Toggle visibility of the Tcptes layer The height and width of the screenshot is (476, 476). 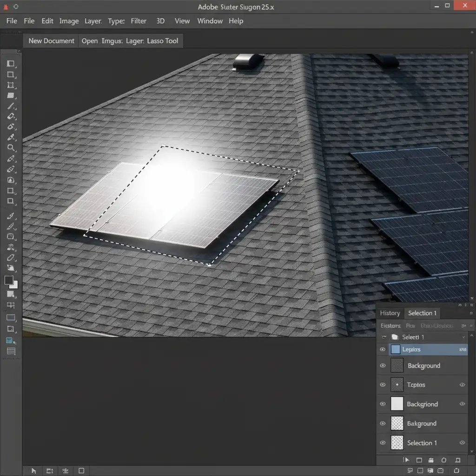[383, 385]
